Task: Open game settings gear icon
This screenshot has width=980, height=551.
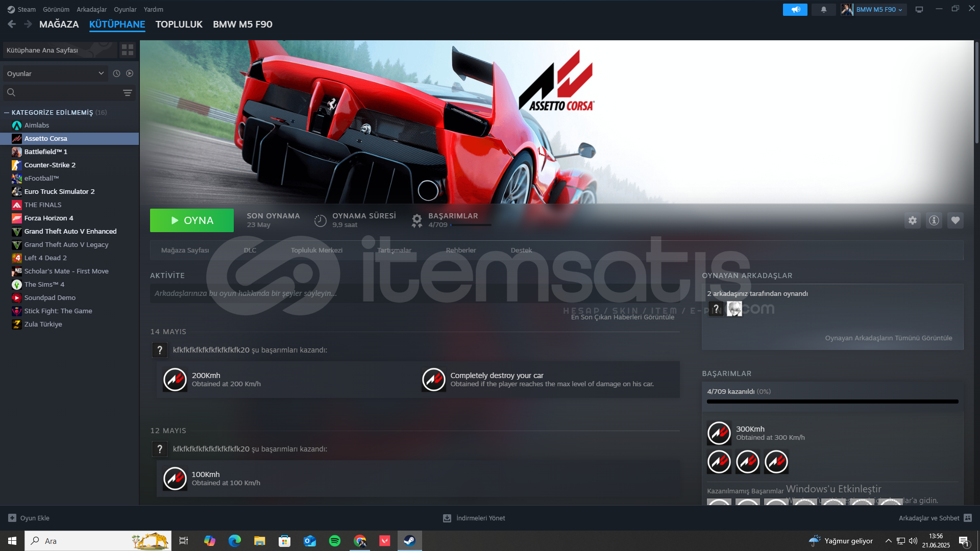Action: [913, 220]
